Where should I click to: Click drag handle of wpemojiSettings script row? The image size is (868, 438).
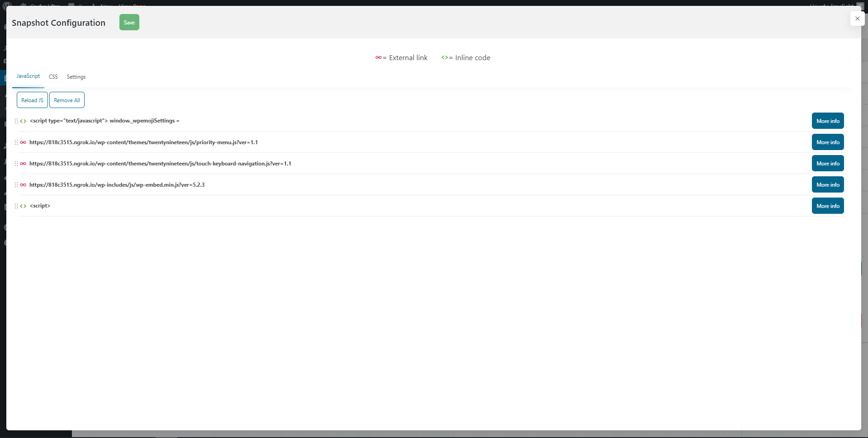(x=16, y=121)
